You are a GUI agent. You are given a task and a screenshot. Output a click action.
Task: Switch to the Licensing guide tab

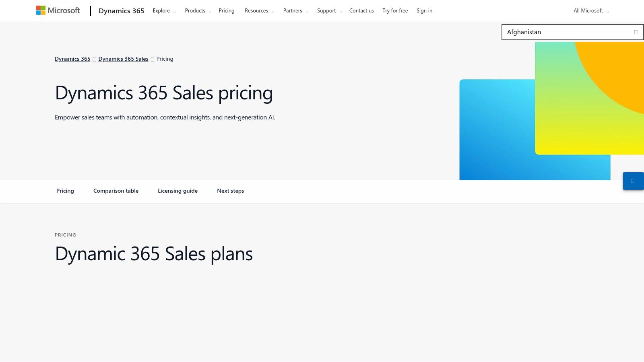[178, 191]
